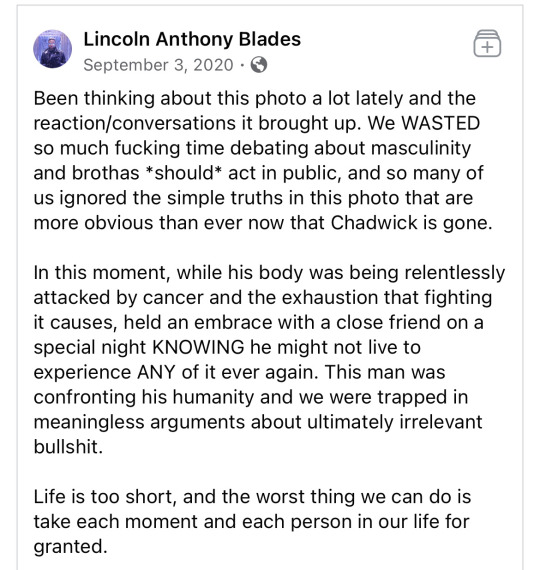Image resolution: width=540 pixels, height=570 pixels.
Task: Click the name Chadwick in the post
Action: (x=374, y=223)
